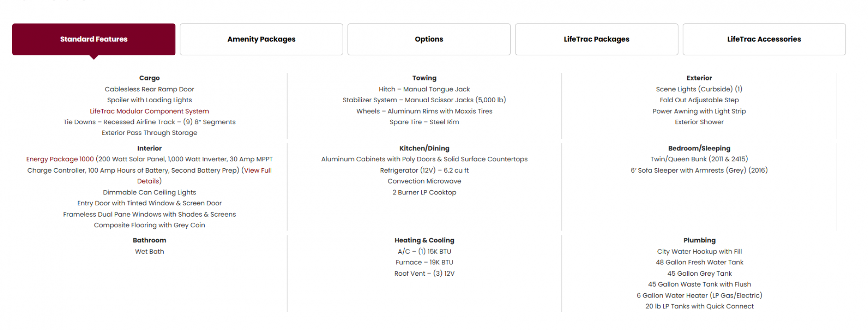The width and height of the screenshot is (868, 330).
Task: Follow the Energy Package 1000 link
Action: coord(60,159)
